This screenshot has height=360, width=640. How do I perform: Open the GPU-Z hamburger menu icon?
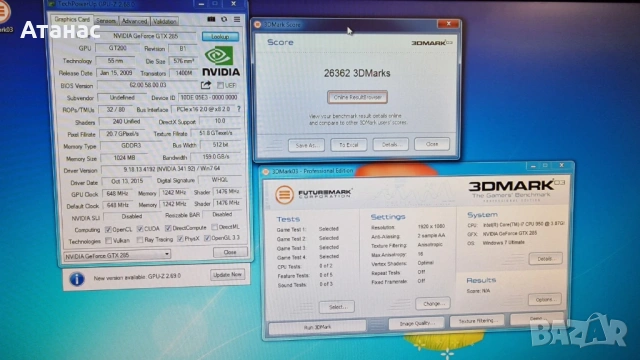pos(237,19)
